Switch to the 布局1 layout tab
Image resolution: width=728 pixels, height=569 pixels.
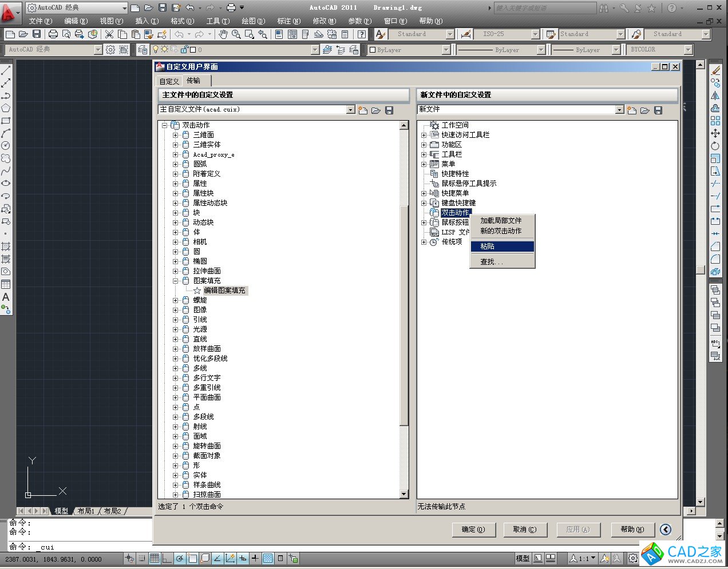point(86,511)
